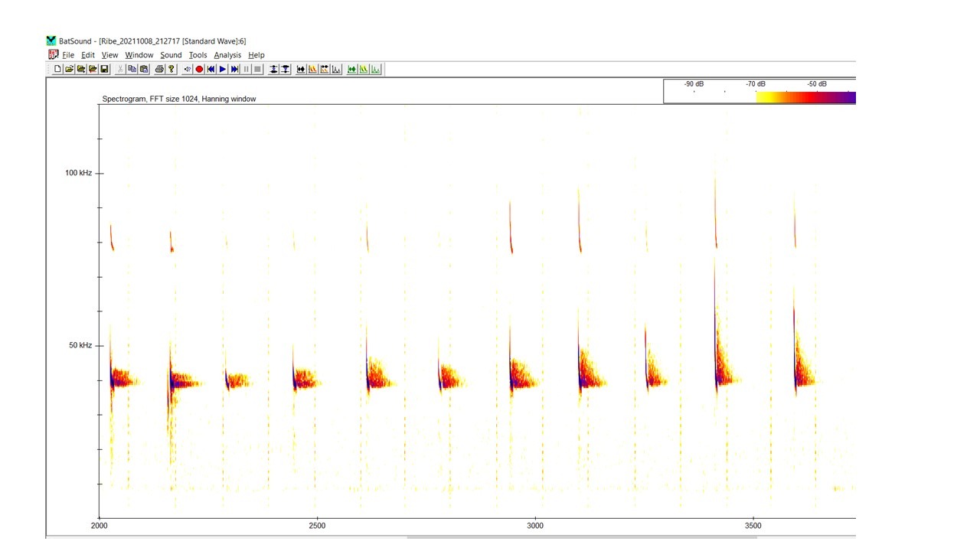Click the orange spectrogram toolbar icon
The image size is (980, 551).
[x=312, y=70]
